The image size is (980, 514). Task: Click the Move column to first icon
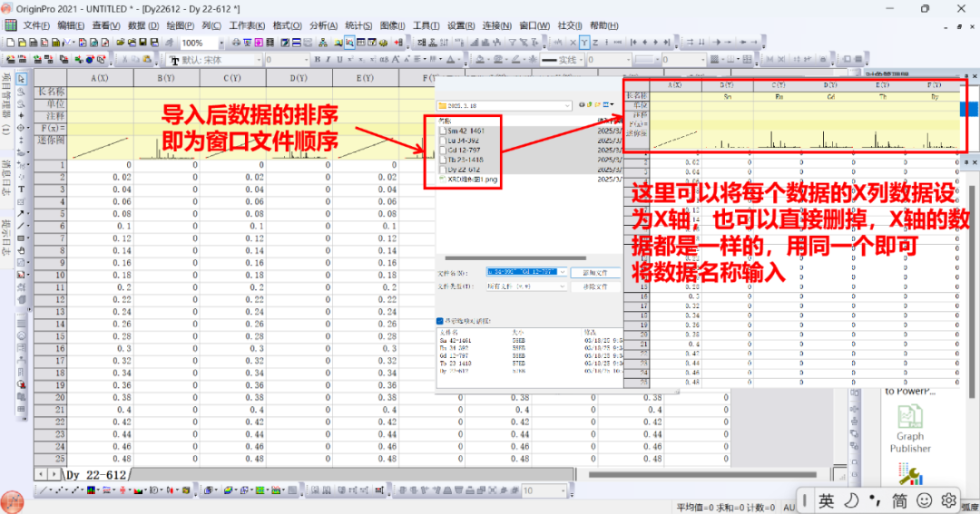633,43
